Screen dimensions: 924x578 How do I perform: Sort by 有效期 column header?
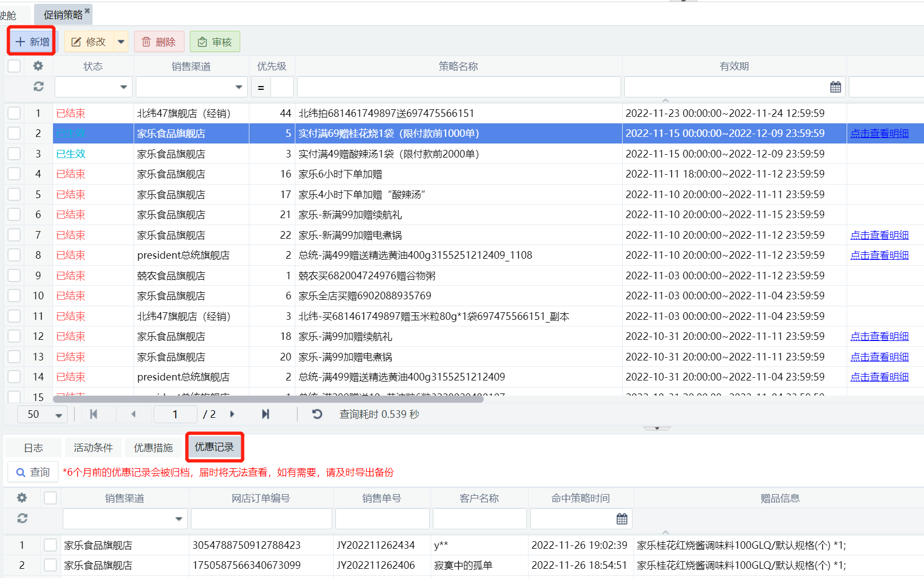point(734,66)
